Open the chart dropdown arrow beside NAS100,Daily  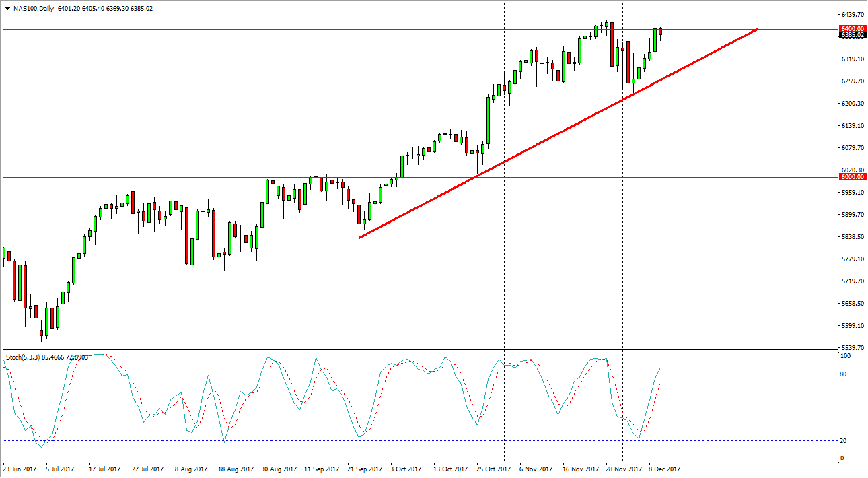(7, 8)
